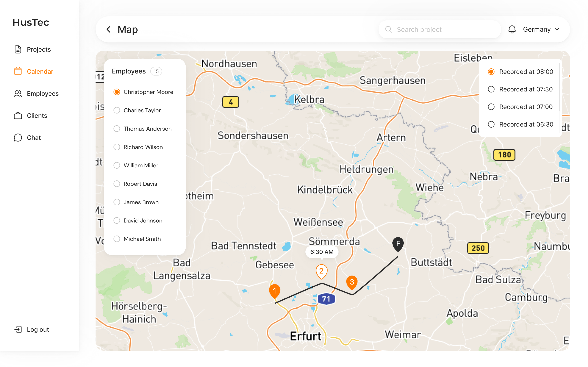Open notifications bell icon
This screenshot has height=367, width=588.
[x=512, y=29]
